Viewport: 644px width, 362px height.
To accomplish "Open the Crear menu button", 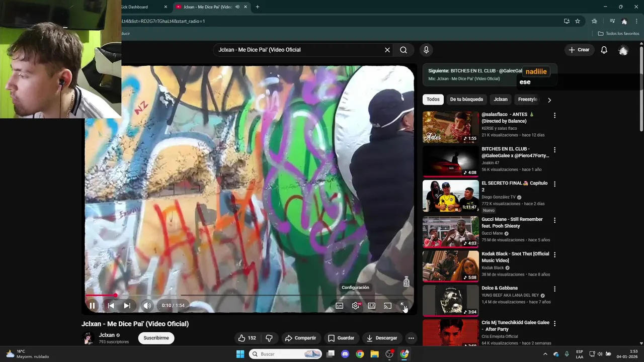I will [x=579, y=50].
